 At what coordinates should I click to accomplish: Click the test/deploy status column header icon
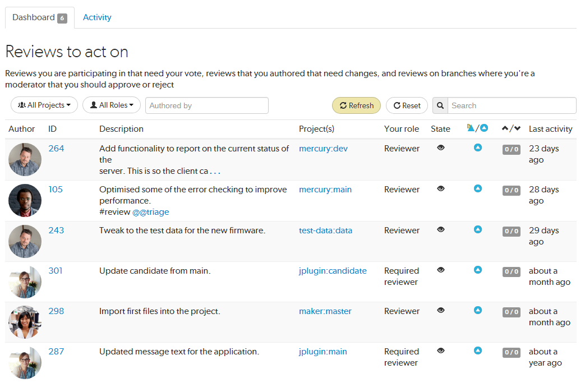click(477, 128)
